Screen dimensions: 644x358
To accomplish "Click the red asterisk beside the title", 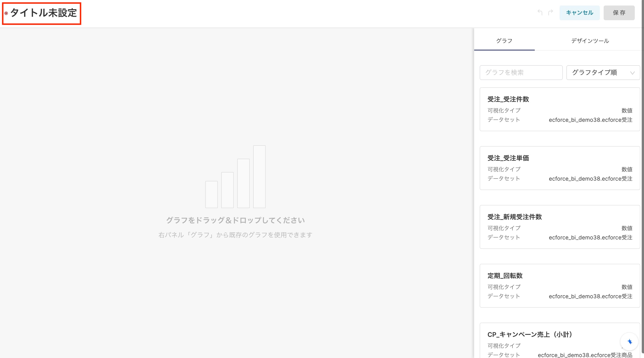I will pyautogui.click(x=6, y=13).
